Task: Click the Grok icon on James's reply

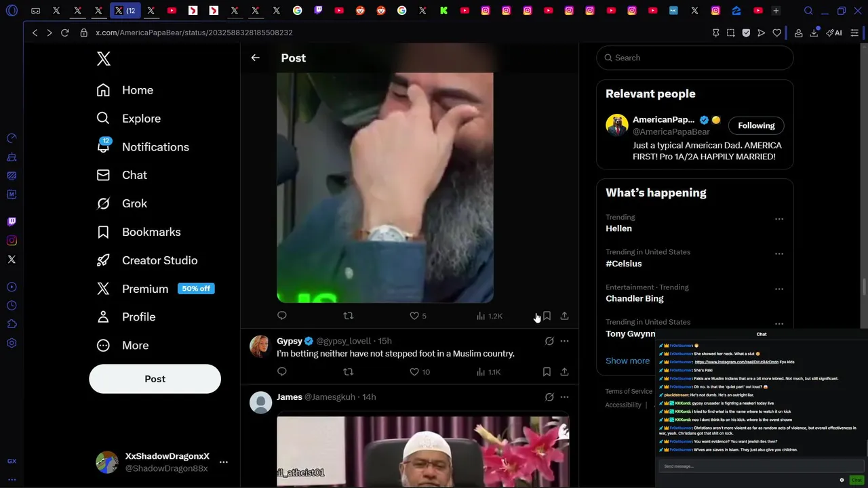Action: click(x=549, y=397)
